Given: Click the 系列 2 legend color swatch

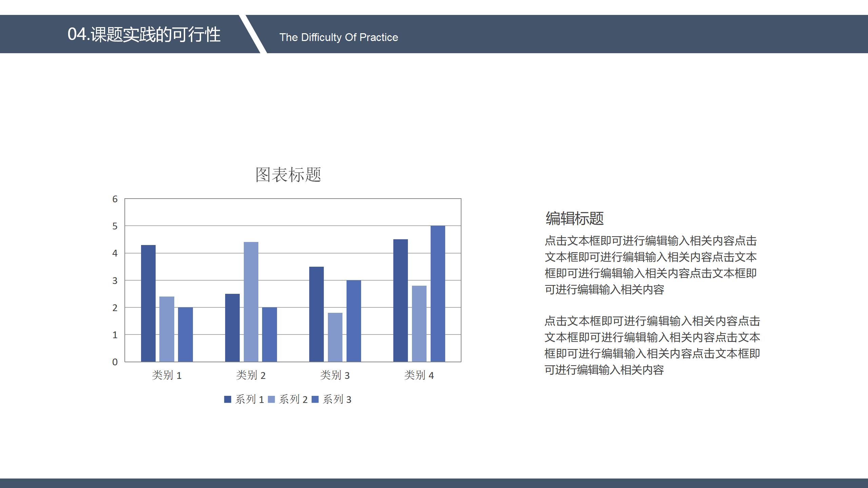Looking at the screenshot, I should (271, 399).
